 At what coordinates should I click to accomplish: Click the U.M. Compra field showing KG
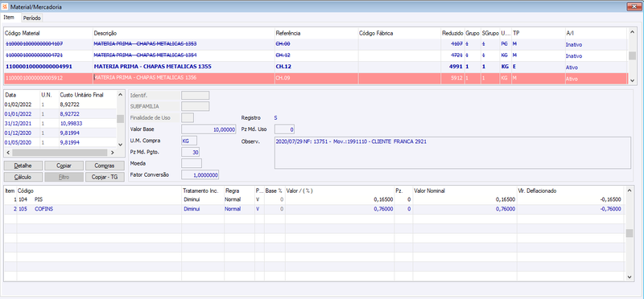click(189, 141)
